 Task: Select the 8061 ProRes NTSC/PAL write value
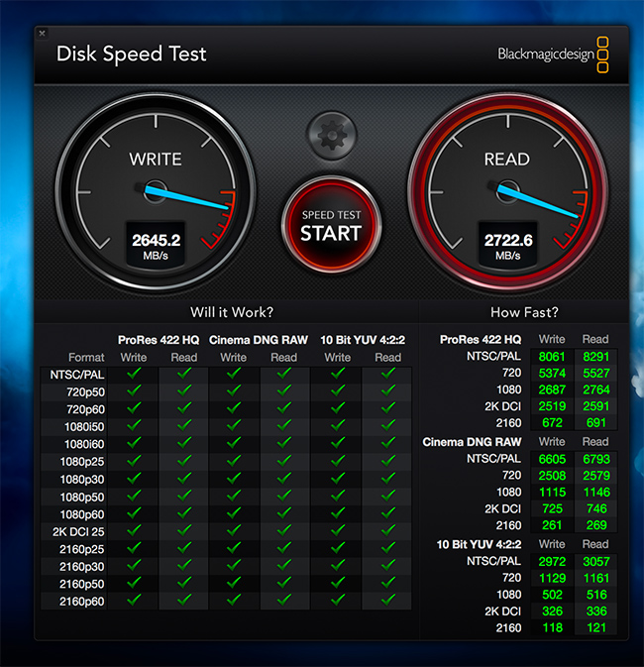[551, 357]
